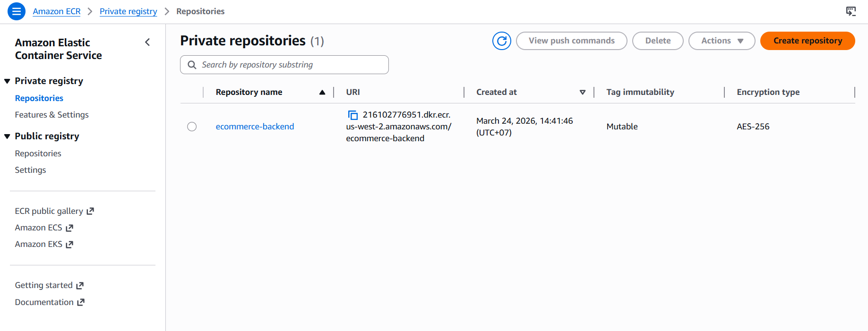
Task: Collapse the Private registry section
Action: point(8,81)
